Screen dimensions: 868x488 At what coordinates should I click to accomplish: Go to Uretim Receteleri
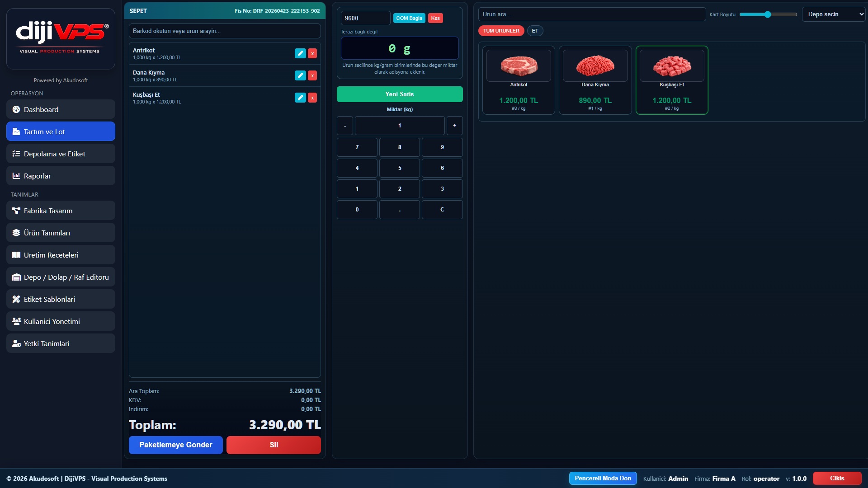point(61,255)
